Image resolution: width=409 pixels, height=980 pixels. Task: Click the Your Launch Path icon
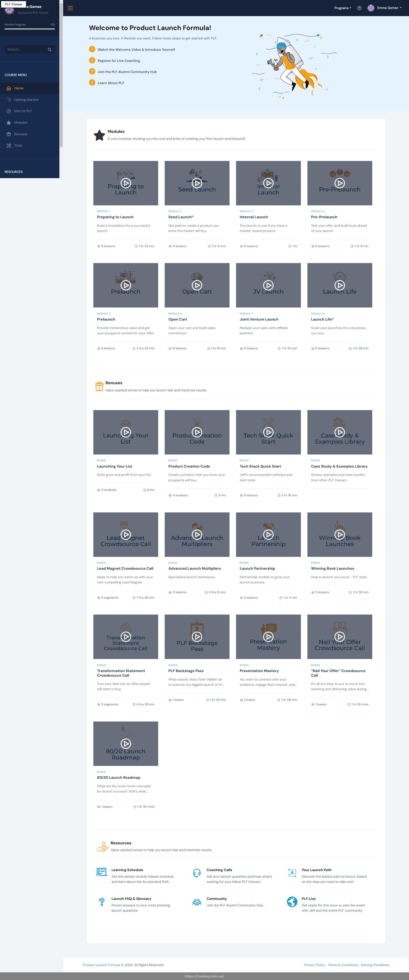(x=292, y=873)
